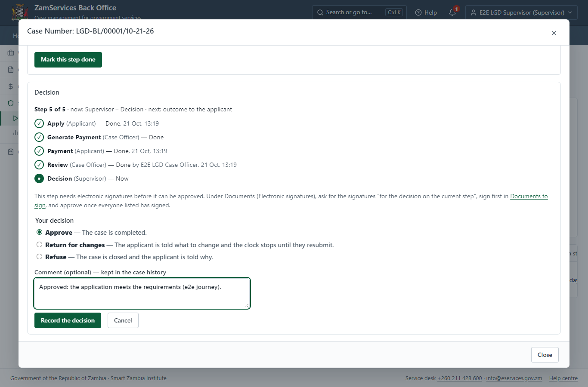Image resolution: width=588 pixels, height=387 pixels.
Task: Click the Comment (optional) field label
Action: (x=100, y=272)
